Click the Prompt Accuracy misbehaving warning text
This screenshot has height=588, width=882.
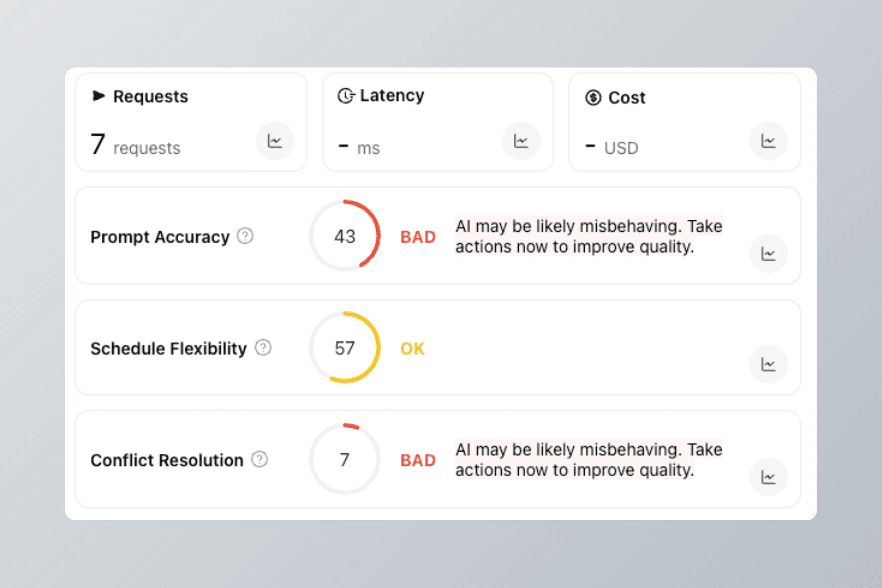588,236
